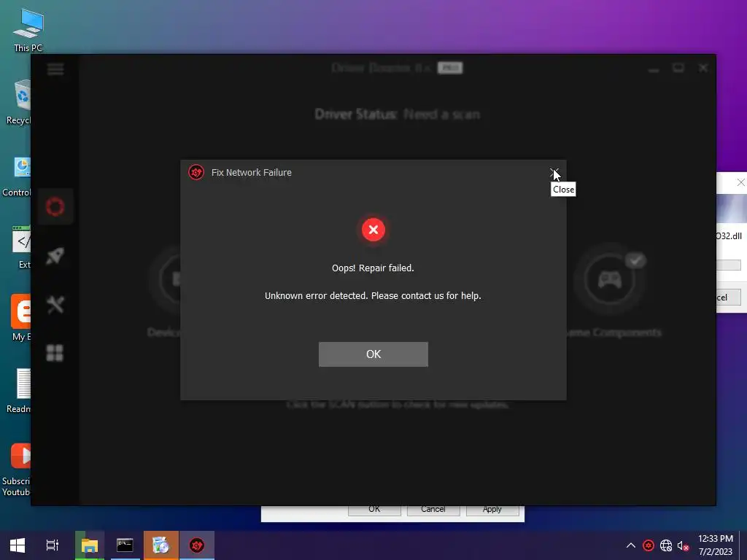Viewport: 747px width, 560px height.
Task: Open the Tools wrench icon in sidebar
Action: [x=55, y=305]
